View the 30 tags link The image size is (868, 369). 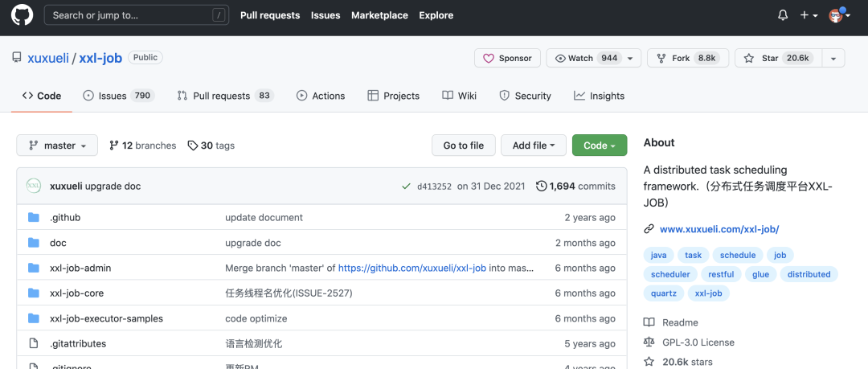211,146
